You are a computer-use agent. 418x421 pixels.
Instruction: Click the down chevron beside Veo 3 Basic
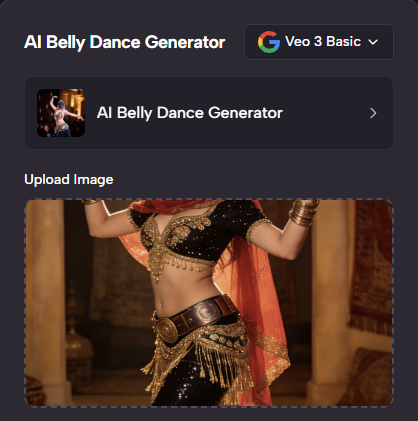click(x=373, y=42)
